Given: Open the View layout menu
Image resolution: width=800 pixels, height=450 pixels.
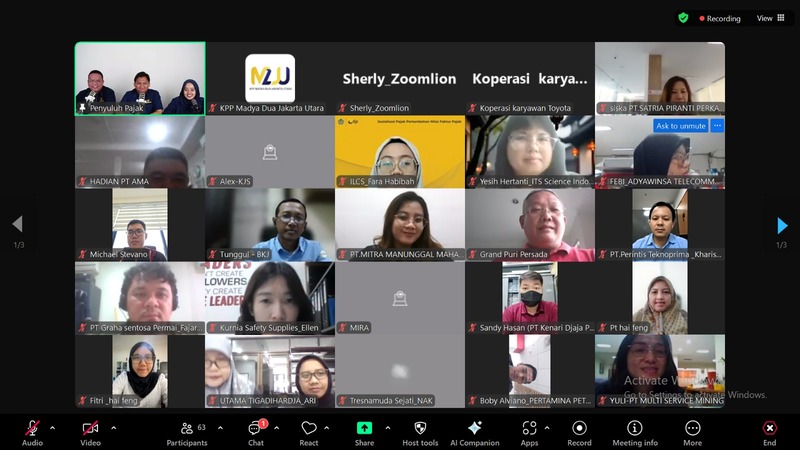Looking at the screenshot, I should (770, 18).
